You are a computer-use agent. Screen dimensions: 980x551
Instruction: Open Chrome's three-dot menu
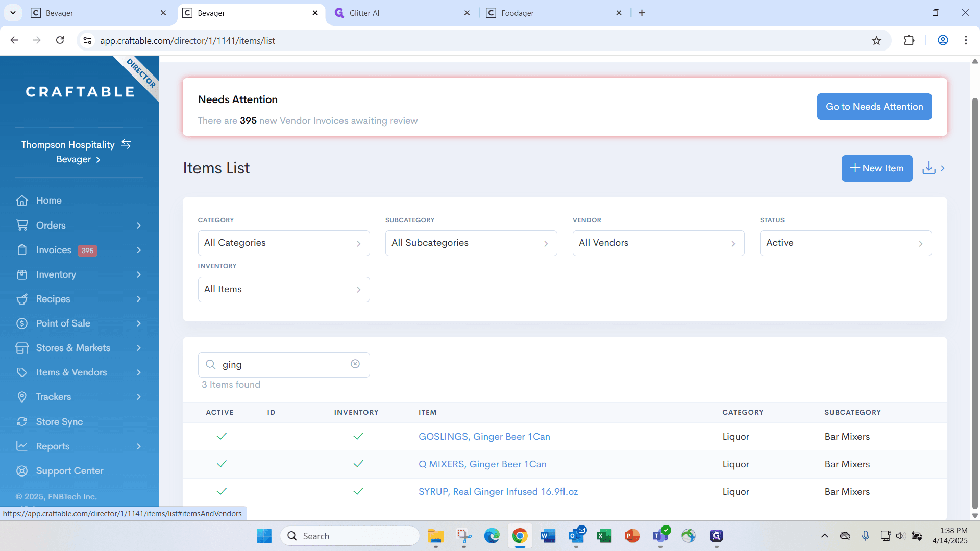point(966,40)
